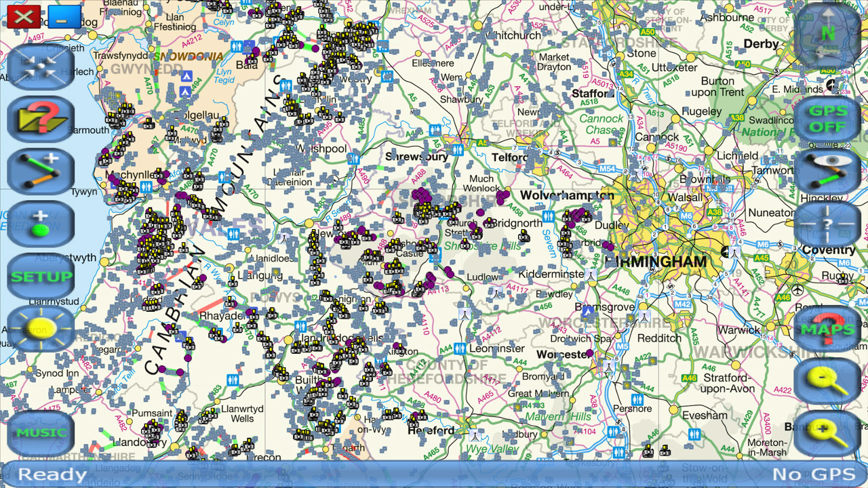Open the folder with question mark button
Viewport: 868px width, 488px height.
pos(41,119)
